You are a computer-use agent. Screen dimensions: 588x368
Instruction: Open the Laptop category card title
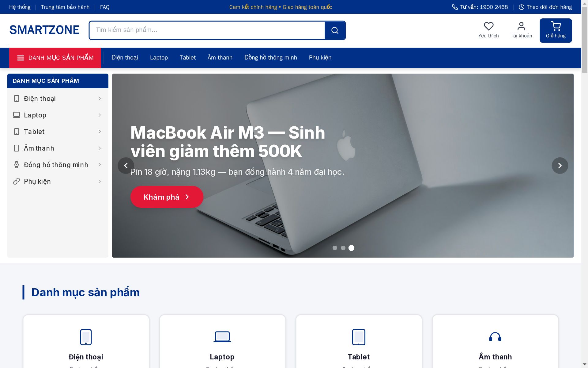tap(222, 357)
